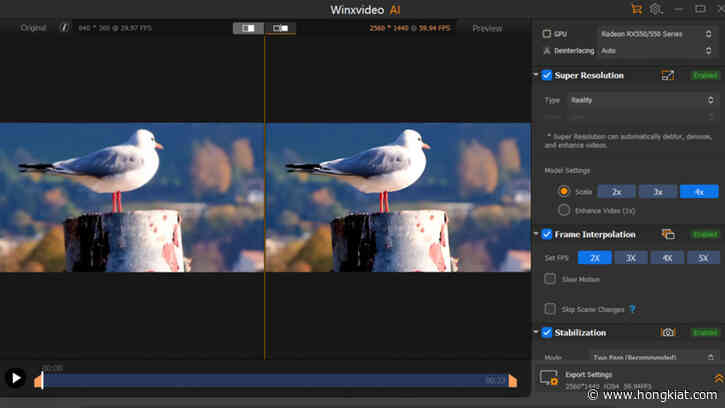Click the Original preview label
This screenshot has width=725, height=408.
[33, 28]
